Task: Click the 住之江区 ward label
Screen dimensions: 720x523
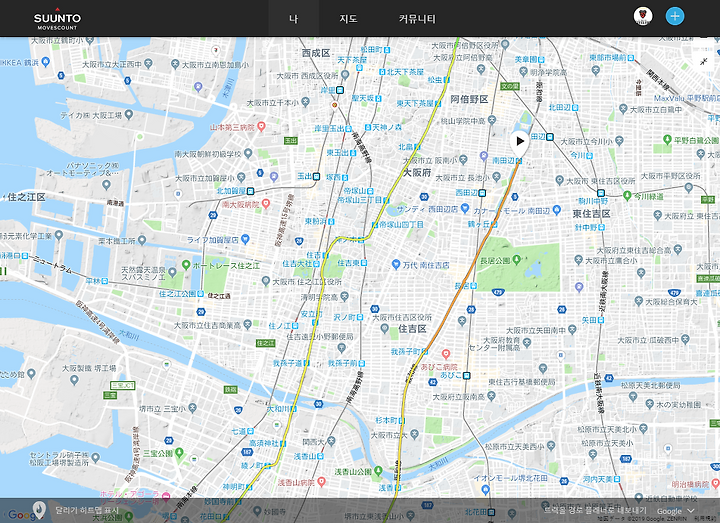Action: [27, 197]
